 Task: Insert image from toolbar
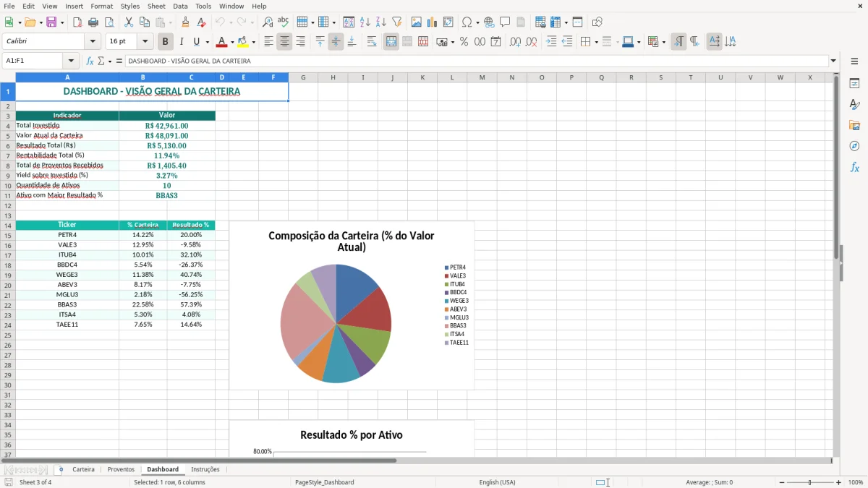417,22
